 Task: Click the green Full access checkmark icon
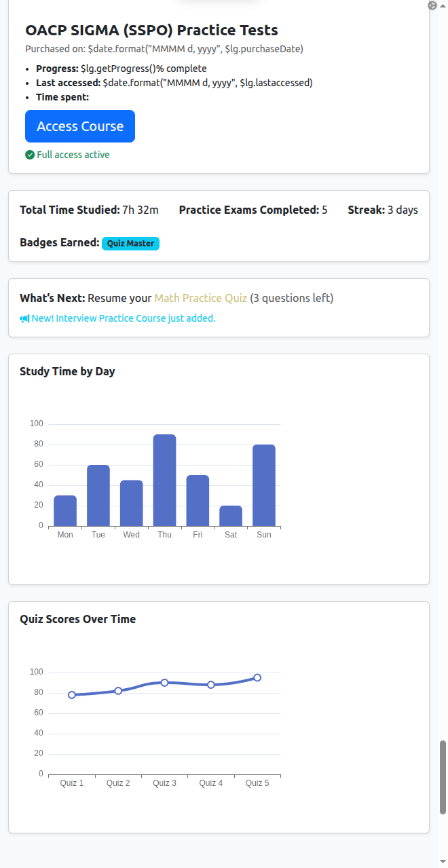click(30, 155)
